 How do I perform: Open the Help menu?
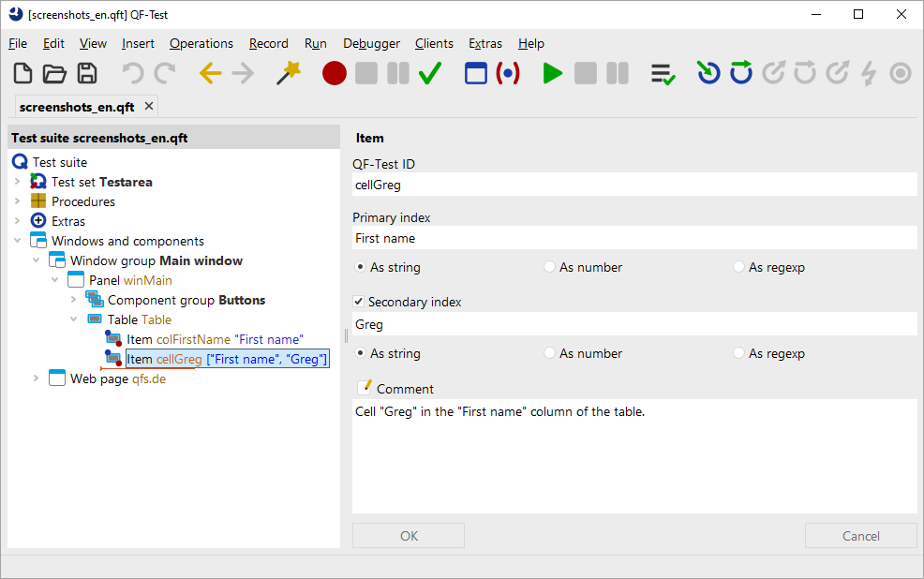(x=531, y=44)
